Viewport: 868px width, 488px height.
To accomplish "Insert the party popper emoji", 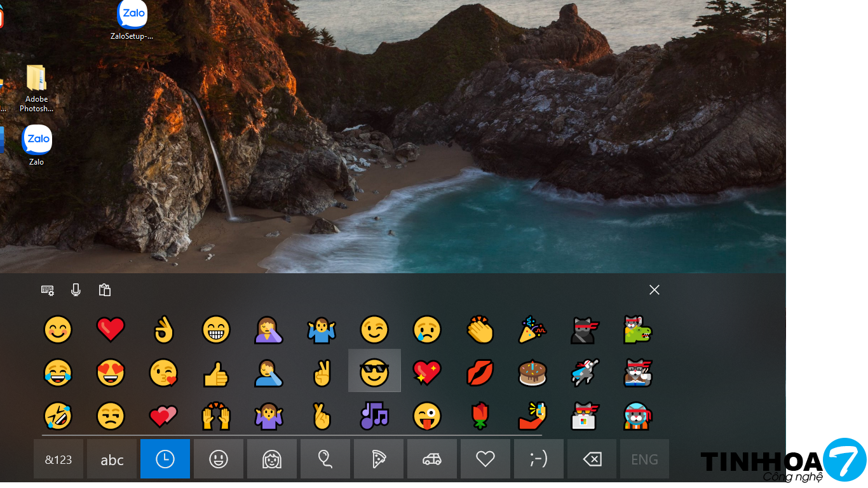I will coord(532,330).
